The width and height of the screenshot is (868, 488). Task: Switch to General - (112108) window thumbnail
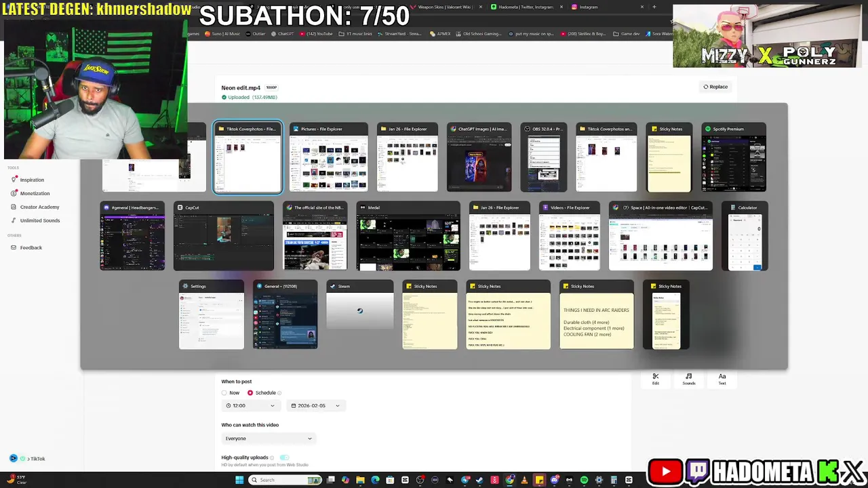click(x=285, y=315)
